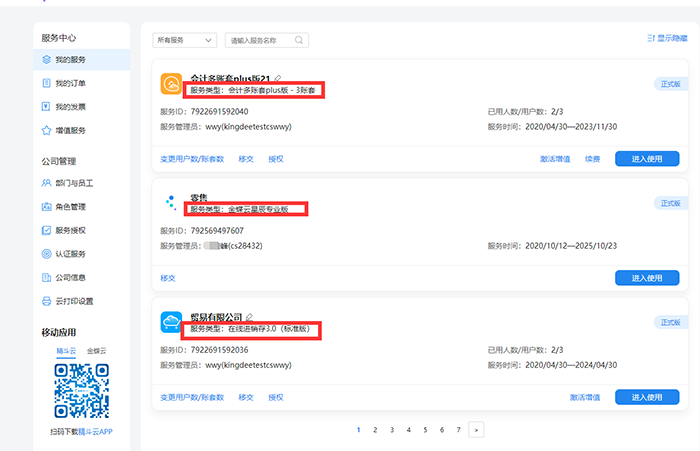The image size is (700, 451).
Task: Click 变更用户数/账套数 for service 7922691592040
Action: coord(192,159)
